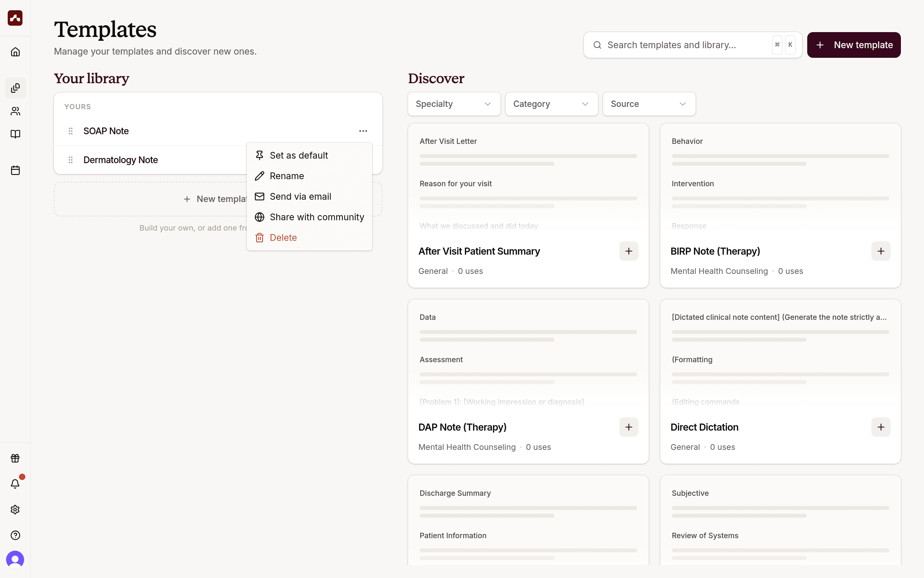Add After Visit Patient Summary with plus button
Image resolution: width=924 pixels, height=578 pixels.
click(x=629, y=251)
